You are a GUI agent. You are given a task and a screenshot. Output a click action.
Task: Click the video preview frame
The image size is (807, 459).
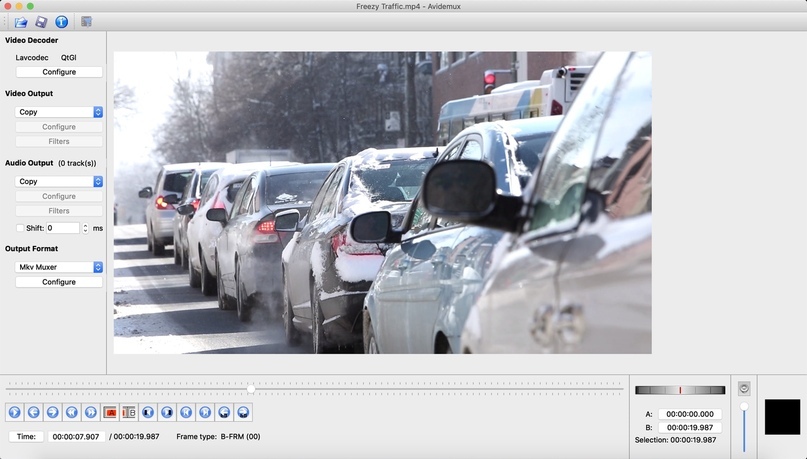382,202
